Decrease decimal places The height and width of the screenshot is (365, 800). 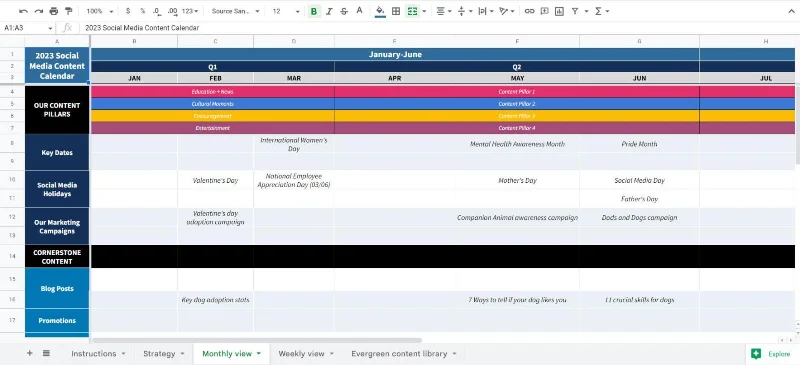click(157, 11)
